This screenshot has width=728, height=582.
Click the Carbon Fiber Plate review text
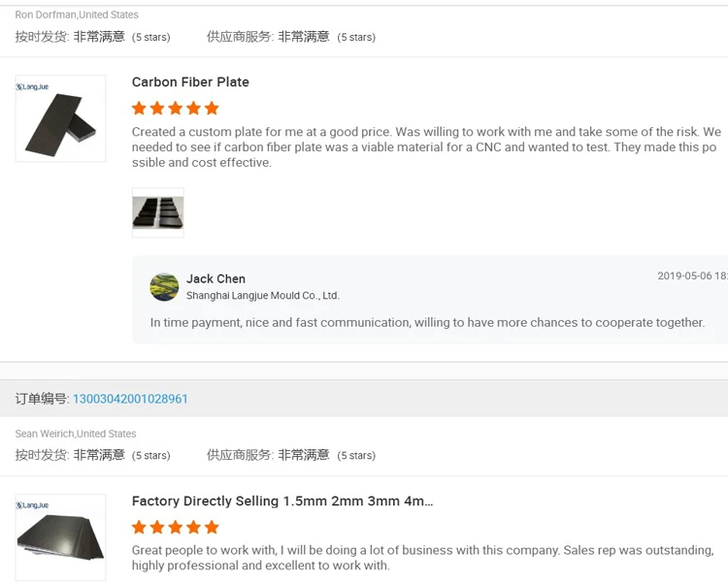coord(426,147)
